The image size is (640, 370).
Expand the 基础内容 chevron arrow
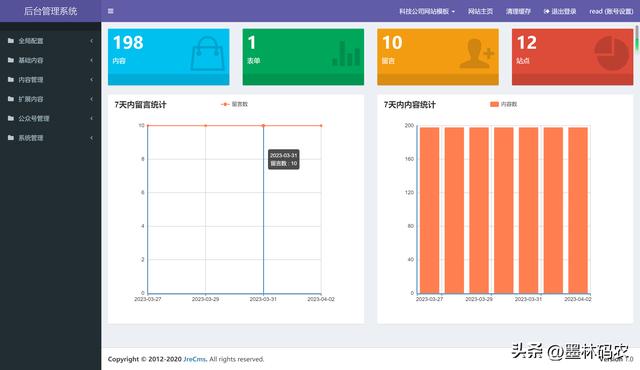tap(91, 60)
